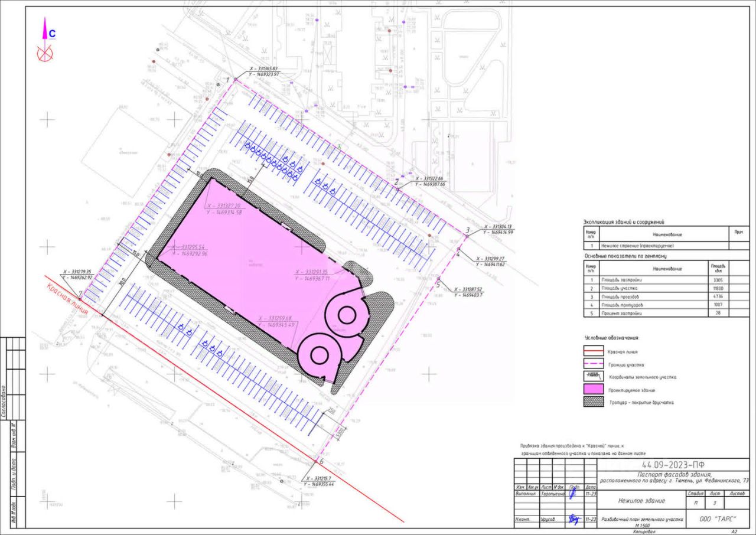
Task: Click the company name ООО "ТАРС"
Action: [718, 518]
